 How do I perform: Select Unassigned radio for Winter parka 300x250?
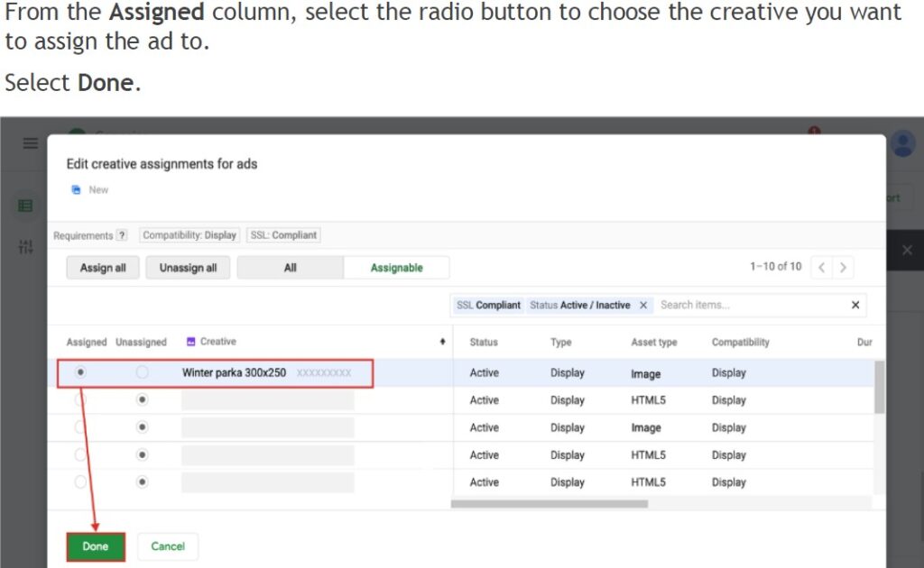coord(142,372)
